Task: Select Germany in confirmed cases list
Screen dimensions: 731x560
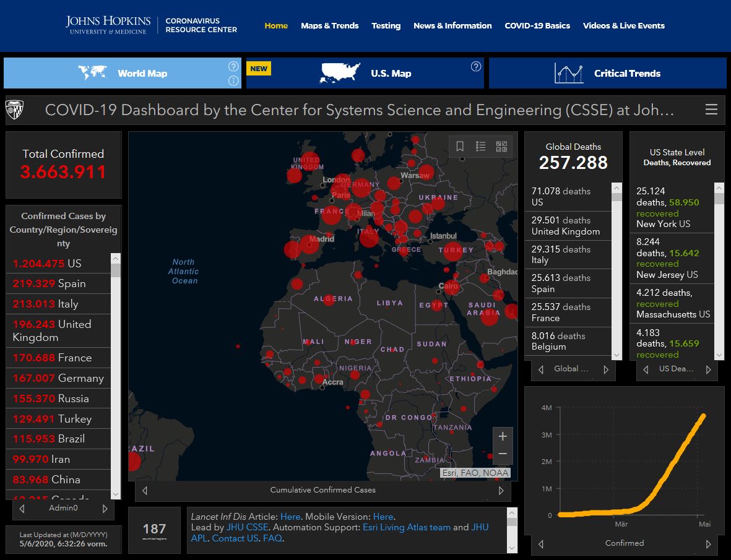Action: (x=58, y=378)
